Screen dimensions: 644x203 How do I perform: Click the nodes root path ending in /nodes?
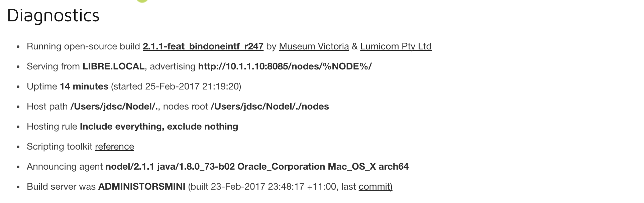[x=270, y=107]
